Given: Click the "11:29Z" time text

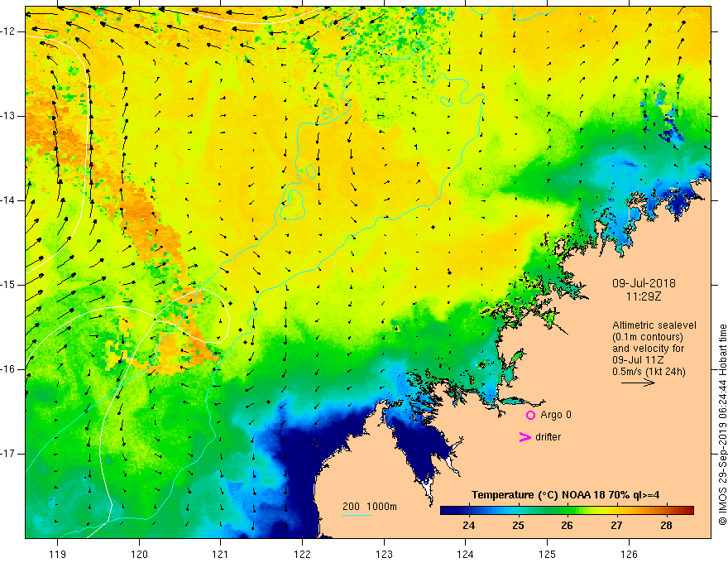Looking at the screenshot, I should (x=644, y=296).
